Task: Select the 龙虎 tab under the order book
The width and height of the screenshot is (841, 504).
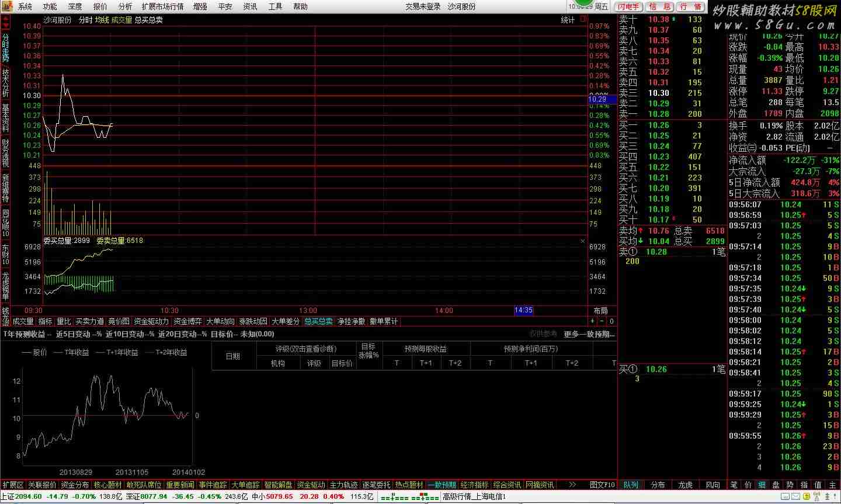Action: click(686, 485)
